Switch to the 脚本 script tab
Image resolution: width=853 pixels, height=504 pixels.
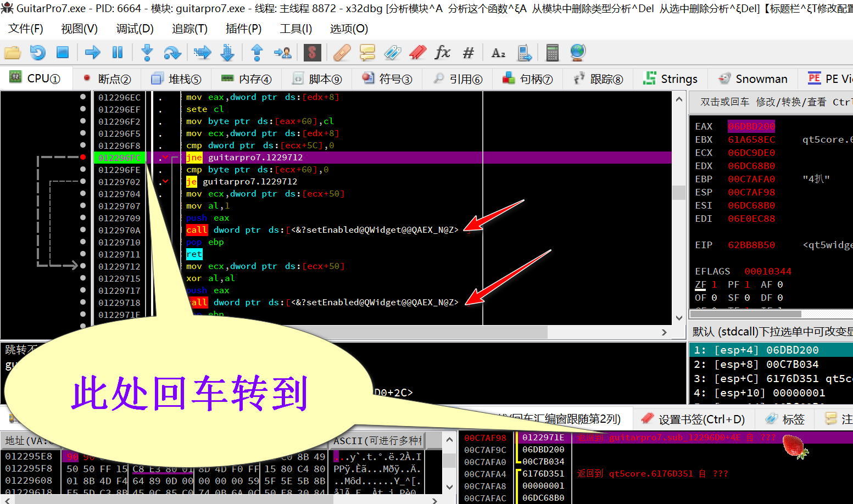(317, 79)
